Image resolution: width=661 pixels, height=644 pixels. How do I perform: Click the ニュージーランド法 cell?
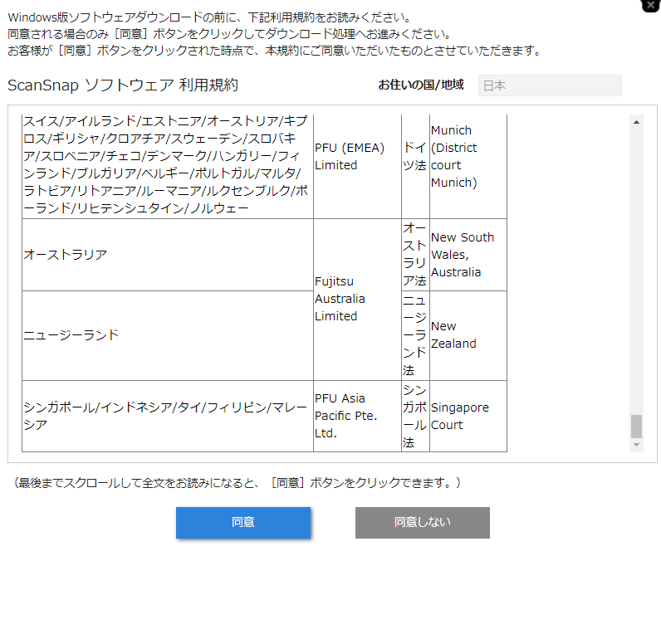(416, 335)
